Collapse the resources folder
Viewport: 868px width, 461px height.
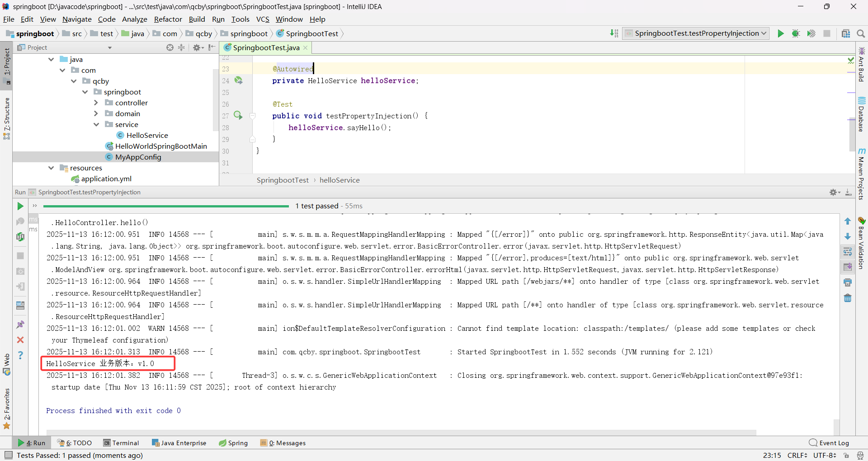click(x=51, y=168)
